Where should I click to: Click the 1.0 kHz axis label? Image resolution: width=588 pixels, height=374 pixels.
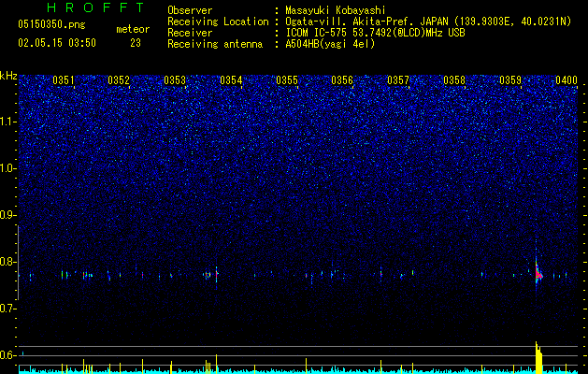(x=8, y=168)
